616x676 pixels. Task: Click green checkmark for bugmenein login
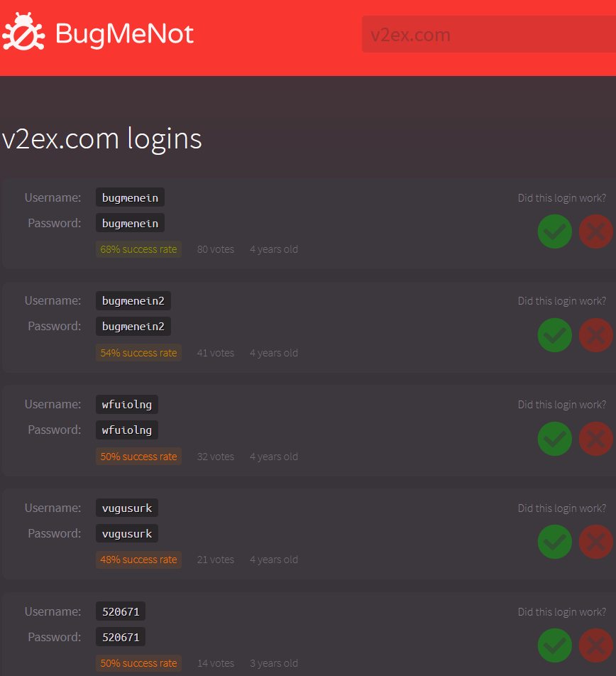click(x=554, y=231)
